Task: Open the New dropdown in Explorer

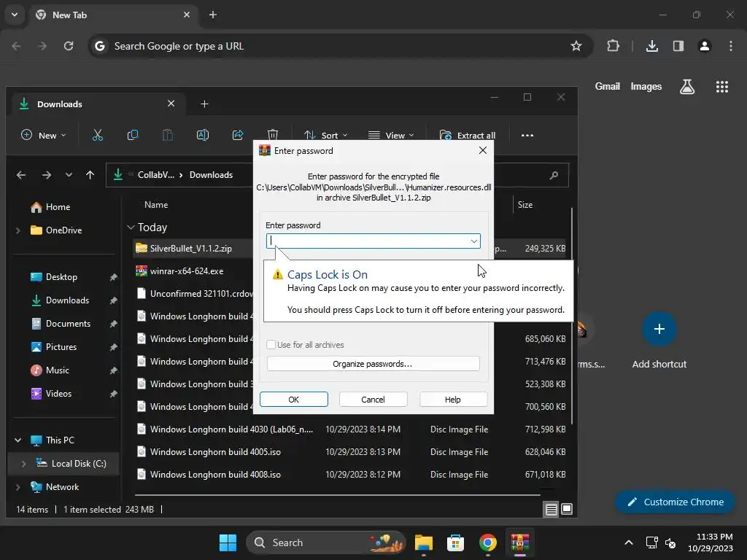Action: click(43, 135)
